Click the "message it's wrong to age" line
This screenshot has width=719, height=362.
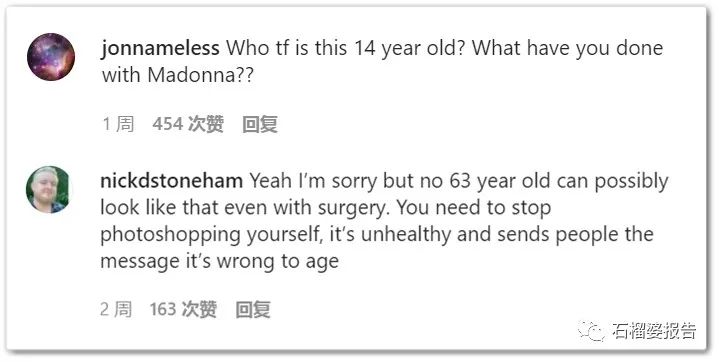pos(220,261)
